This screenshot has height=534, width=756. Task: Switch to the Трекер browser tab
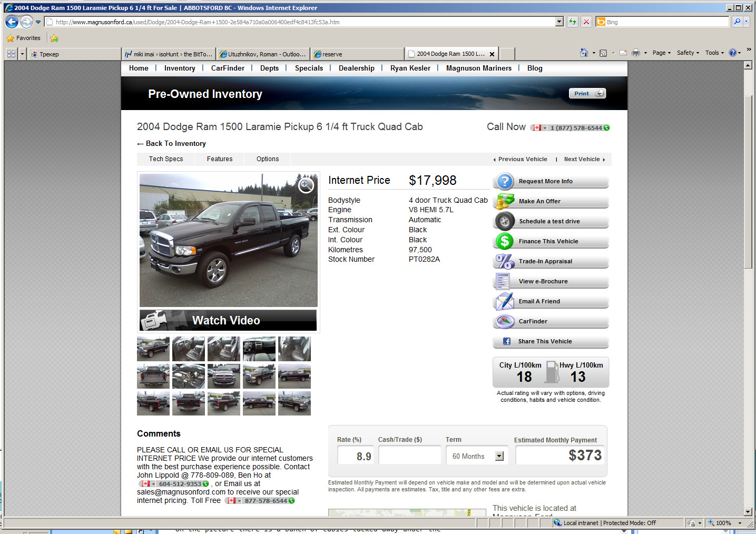click(x=74, y=54)
